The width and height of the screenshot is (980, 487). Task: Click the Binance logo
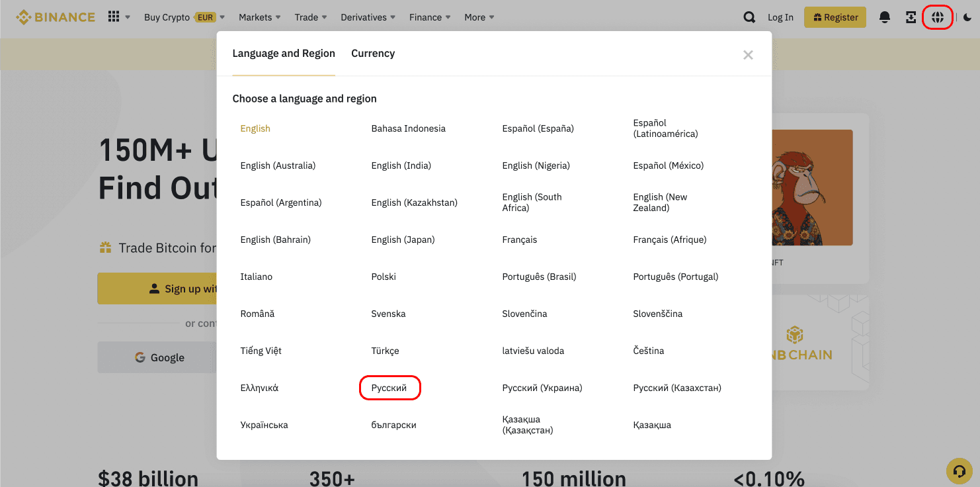(x=56, y=17)
